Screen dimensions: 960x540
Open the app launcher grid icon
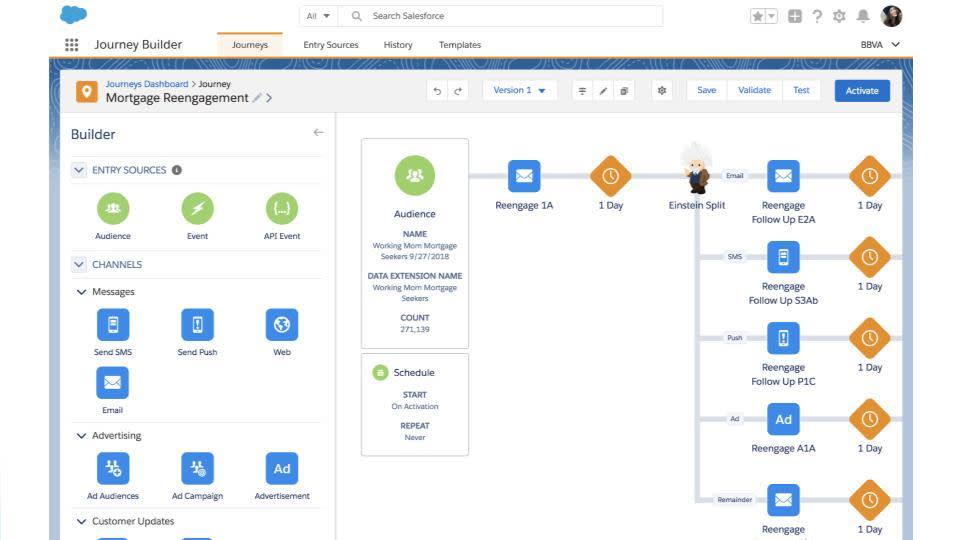tap(72, 45)
